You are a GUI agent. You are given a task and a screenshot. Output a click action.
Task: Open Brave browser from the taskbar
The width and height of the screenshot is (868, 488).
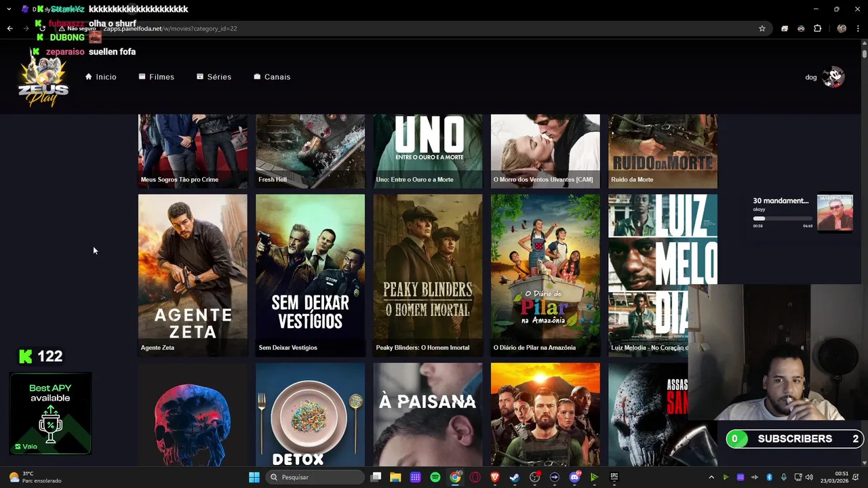(x=494, y=477)
